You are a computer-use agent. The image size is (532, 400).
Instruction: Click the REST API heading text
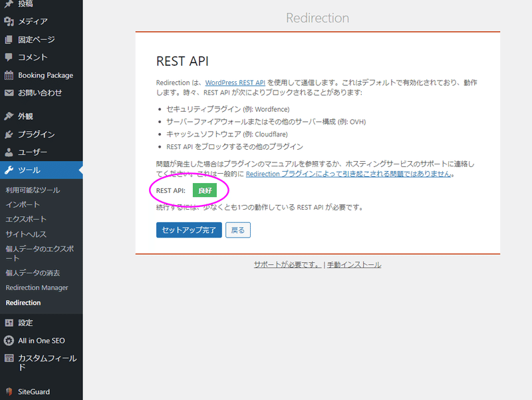coord(182,61)
